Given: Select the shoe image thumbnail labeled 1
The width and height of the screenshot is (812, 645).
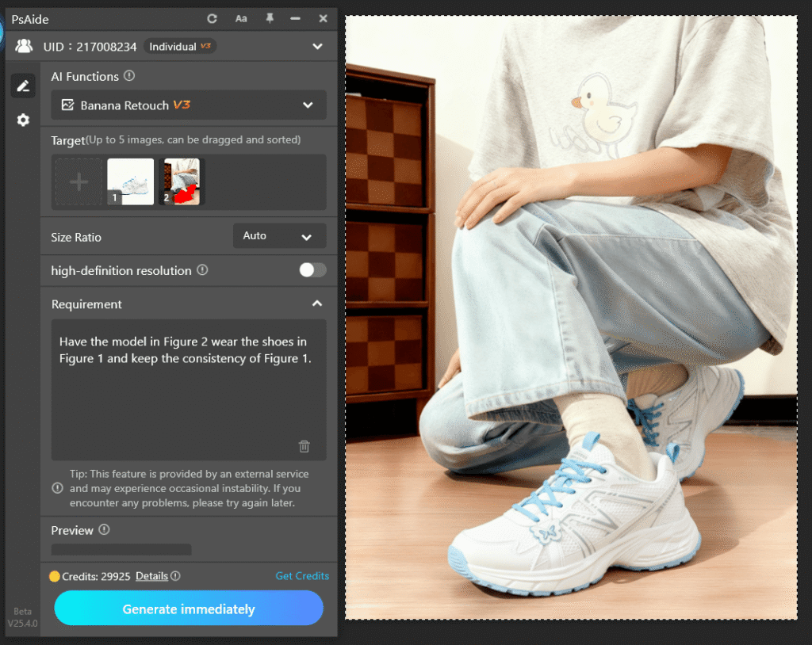Looking at the screenshot, I should 130,181.
